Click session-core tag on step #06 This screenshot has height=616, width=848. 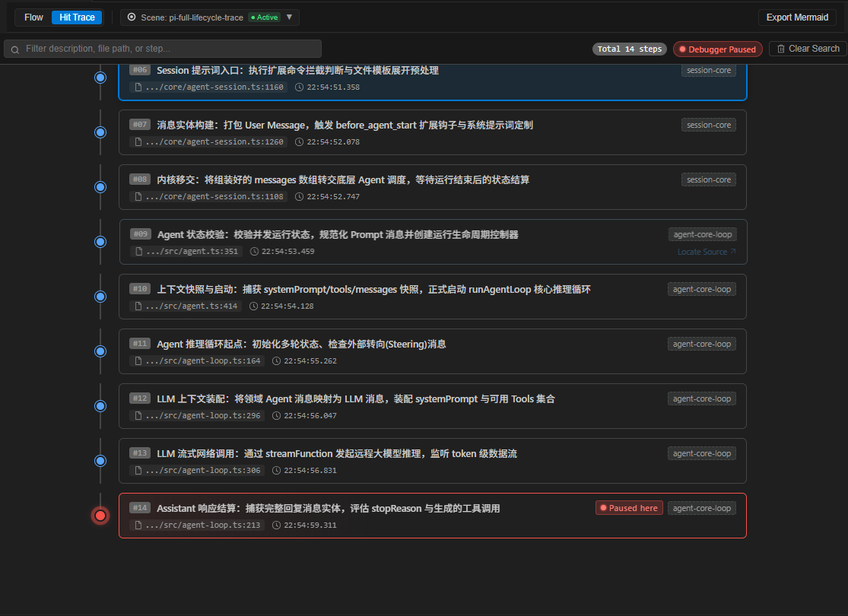pyautogui.click(x=709, y=70)
